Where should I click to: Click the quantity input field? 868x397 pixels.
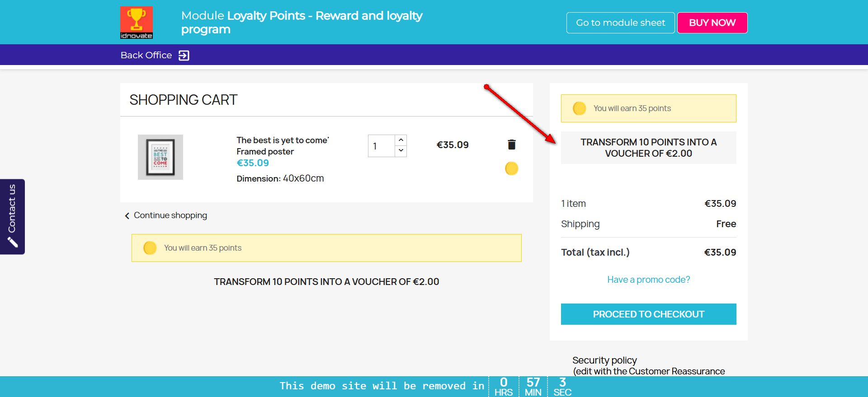[381, 146]
